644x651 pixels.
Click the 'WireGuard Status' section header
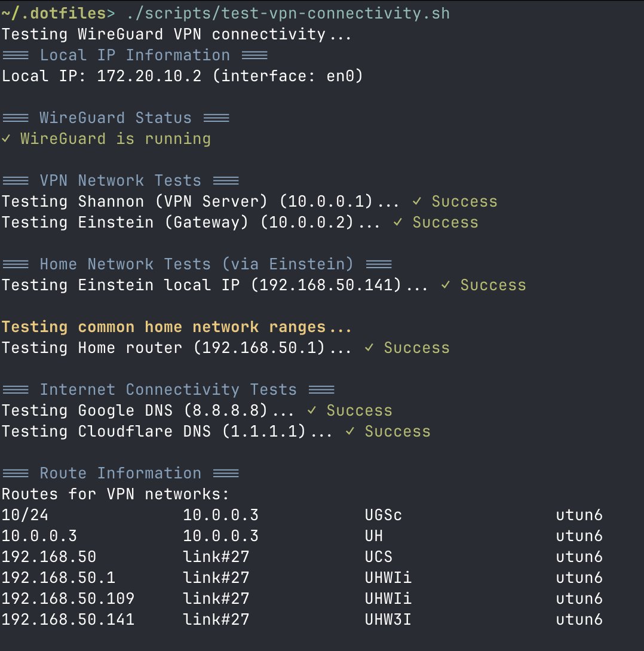pos(116,118)
